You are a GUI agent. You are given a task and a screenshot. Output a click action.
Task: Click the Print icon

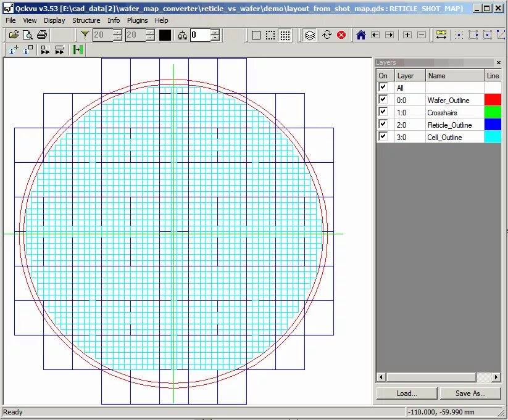click(x=42, y=35)
